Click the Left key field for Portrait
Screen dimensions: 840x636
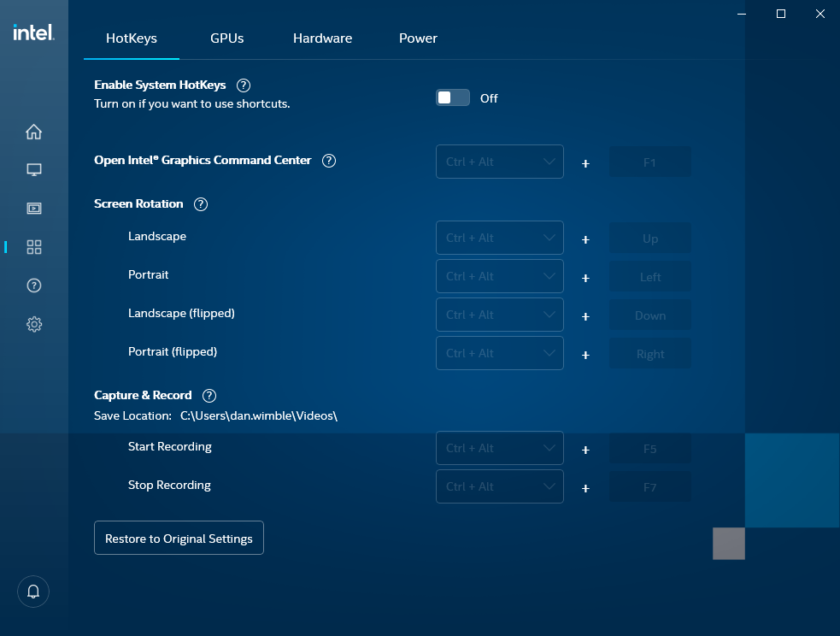click(x=649, y=276)
